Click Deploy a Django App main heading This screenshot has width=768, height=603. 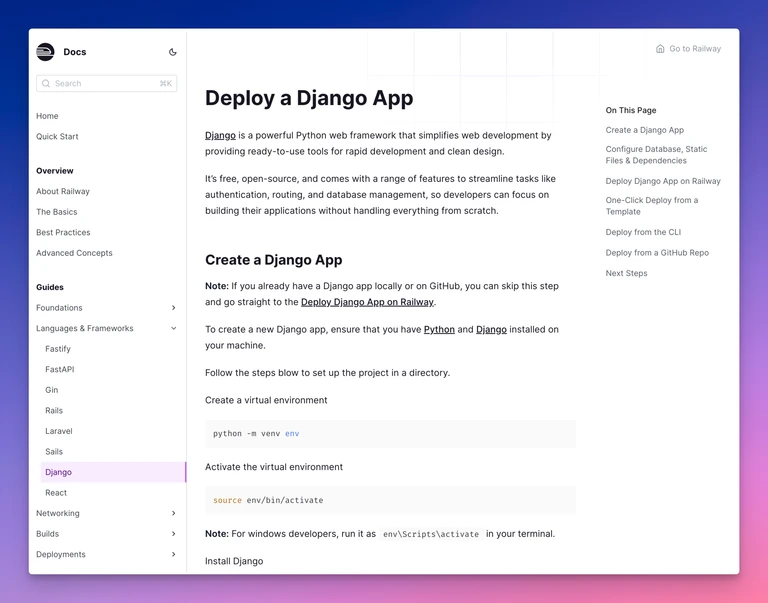point(309,98)
